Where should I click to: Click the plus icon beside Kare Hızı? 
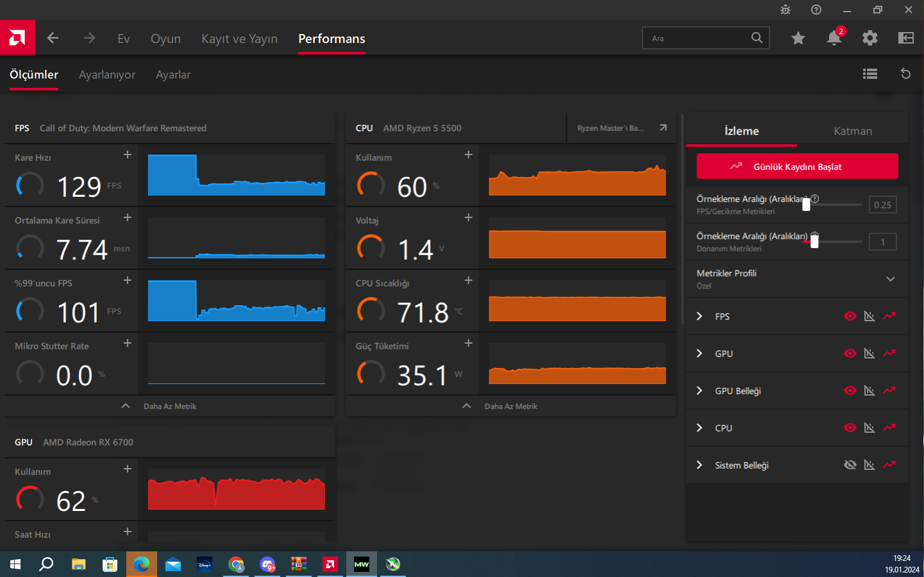coord(128,155)
